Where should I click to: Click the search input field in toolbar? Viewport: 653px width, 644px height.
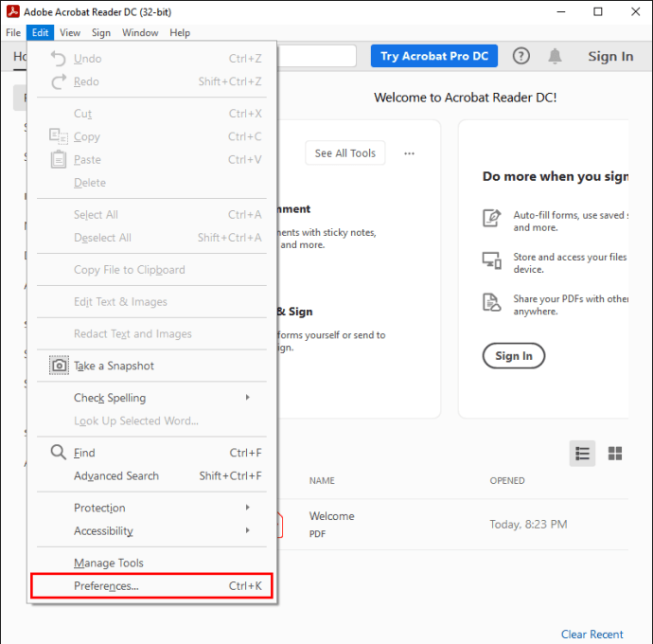coord(317,56)
